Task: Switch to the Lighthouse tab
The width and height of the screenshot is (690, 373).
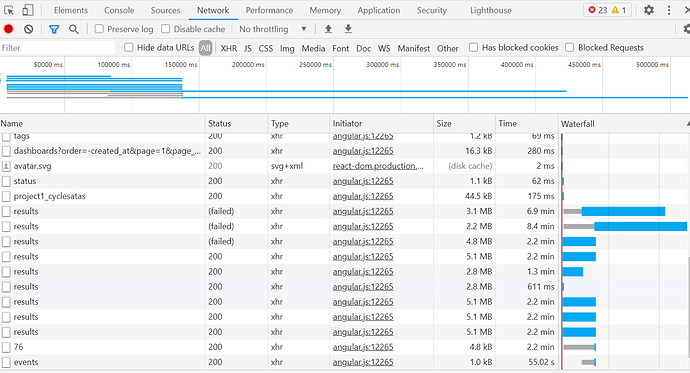Action: point(491,10)
